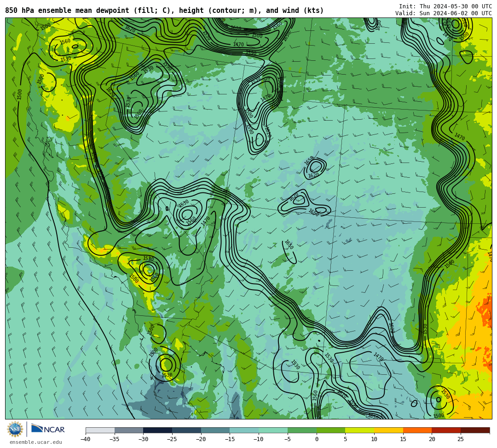Pick the orange 15 to 20 colorbar segment

pos(417,430)
